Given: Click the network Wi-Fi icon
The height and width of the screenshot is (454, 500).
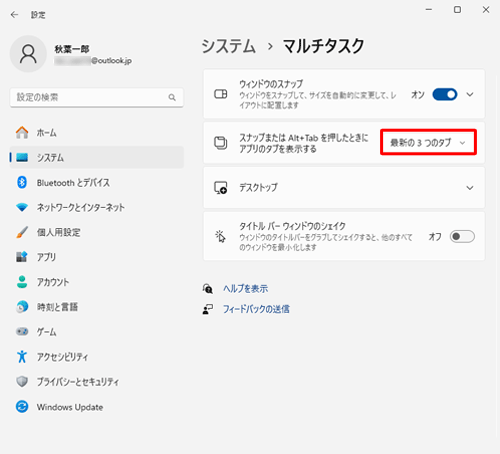Looking at the screenshot, I should pos(22,207).
